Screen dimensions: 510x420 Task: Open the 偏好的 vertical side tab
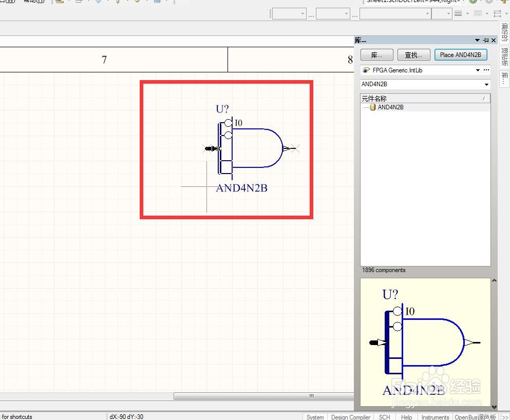pyautogui.click(x=504, y=32)
